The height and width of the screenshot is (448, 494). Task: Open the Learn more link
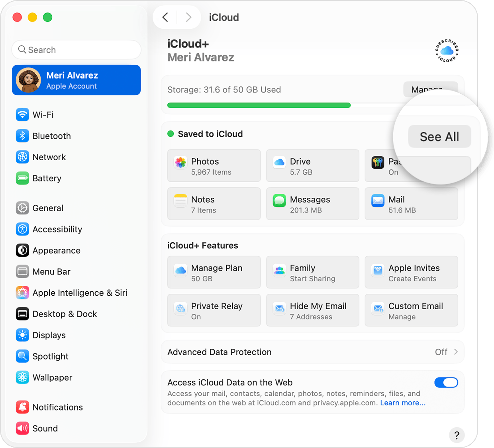[x=402, y=403]
